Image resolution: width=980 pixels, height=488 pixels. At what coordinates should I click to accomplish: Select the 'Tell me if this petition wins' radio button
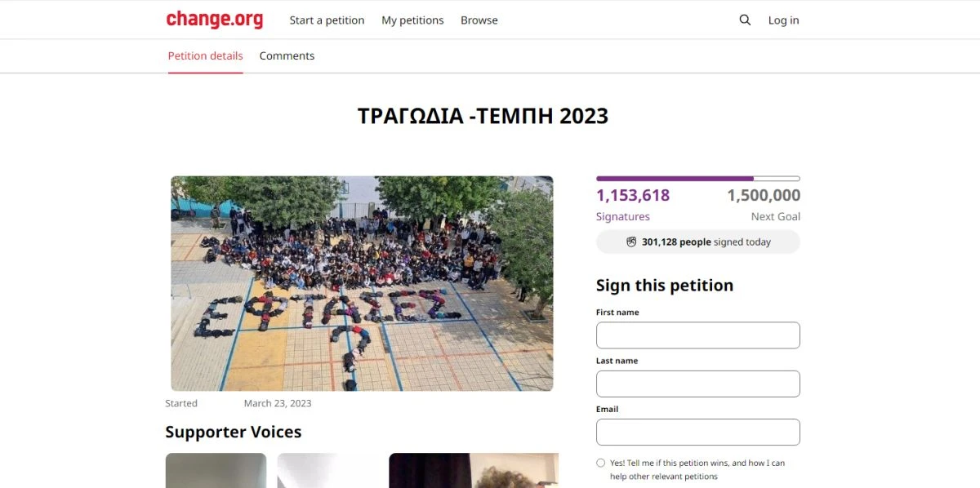601,463
